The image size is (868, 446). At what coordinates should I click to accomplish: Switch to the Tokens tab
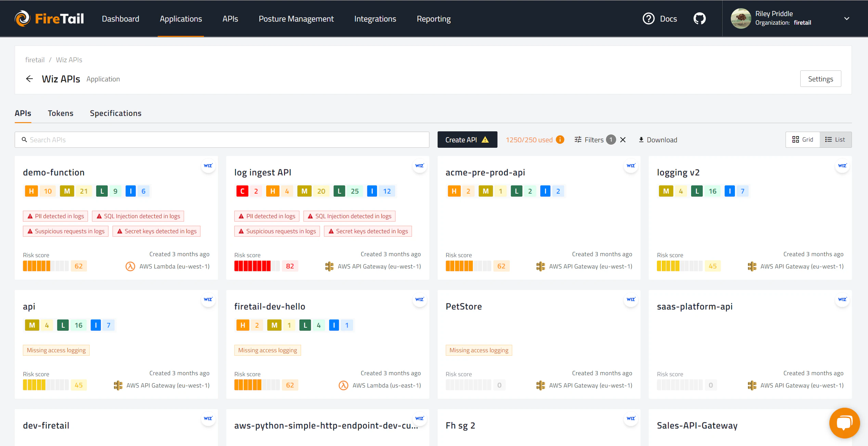coord(61,113)
